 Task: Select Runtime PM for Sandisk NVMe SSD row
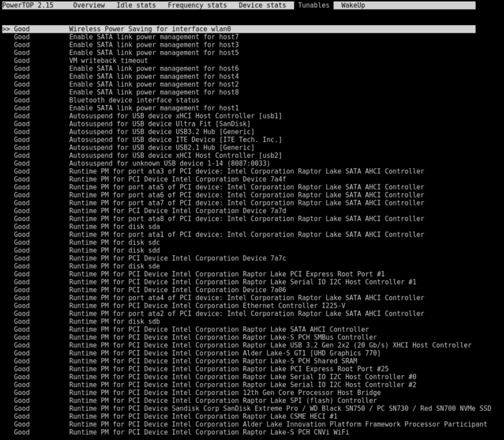pos(253,408)
